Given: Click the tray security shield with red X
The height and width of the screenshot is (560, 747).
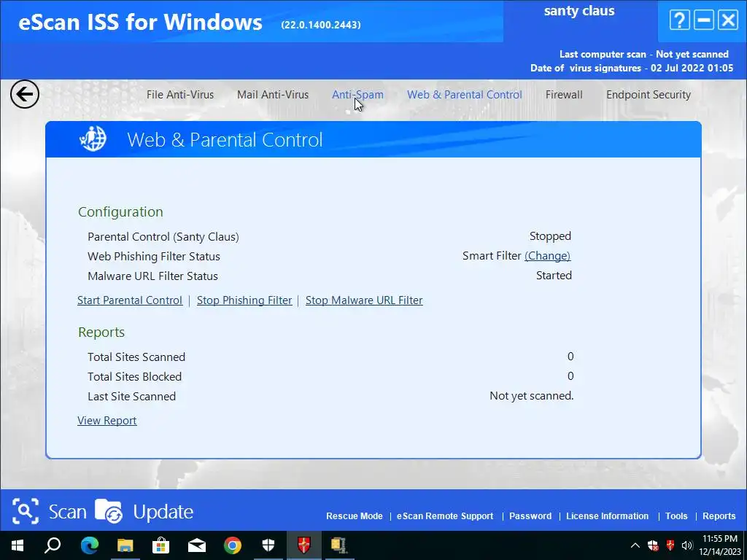Looking at the screenshot, I should tap(653, 545).
